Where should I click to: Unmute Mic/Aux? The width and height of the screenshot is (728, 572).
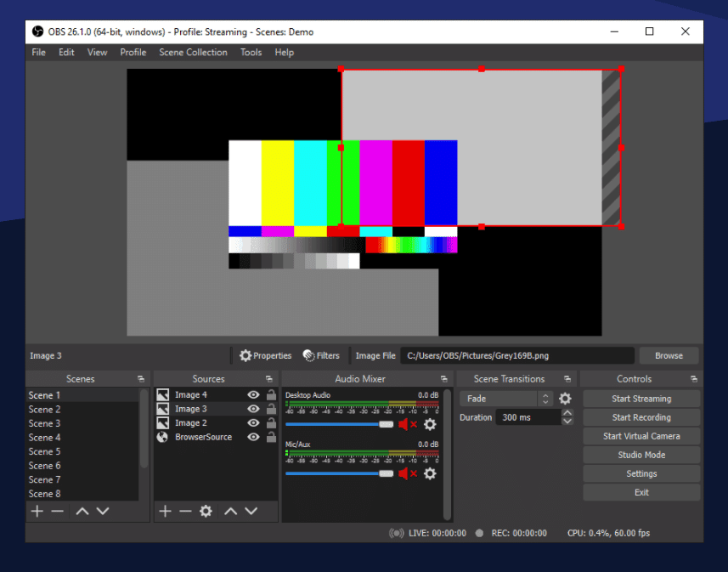pos(408,473)
